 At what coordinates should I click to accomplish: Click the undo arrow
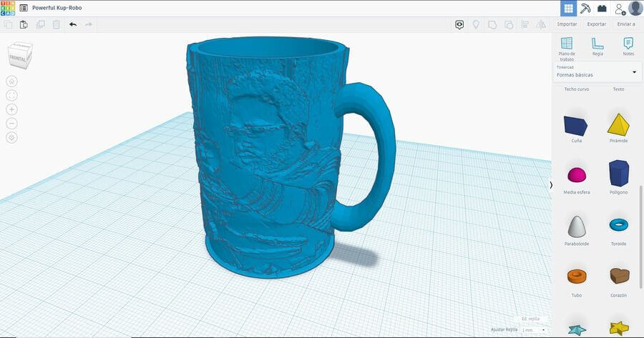pos(73,24)
